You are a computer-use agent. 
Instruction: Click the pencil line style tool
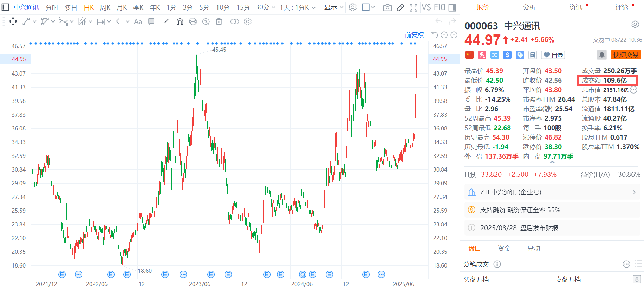[167, 22]
